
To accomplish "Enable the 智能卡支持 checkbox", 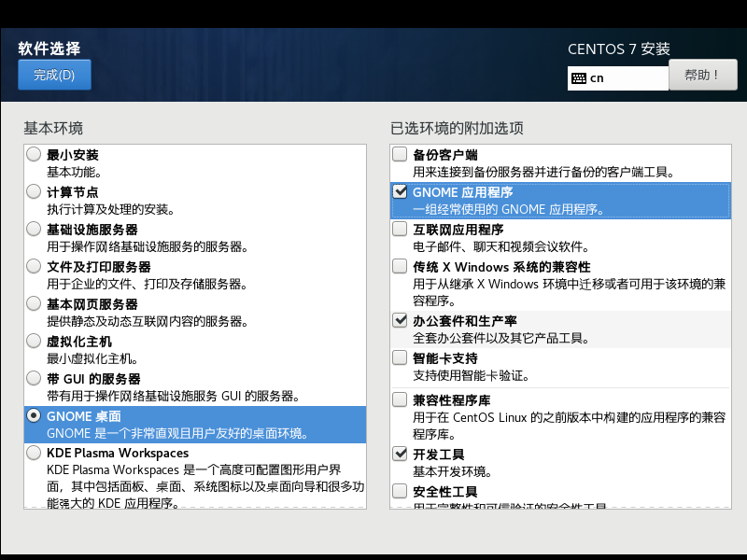I will tap(400, 357).
